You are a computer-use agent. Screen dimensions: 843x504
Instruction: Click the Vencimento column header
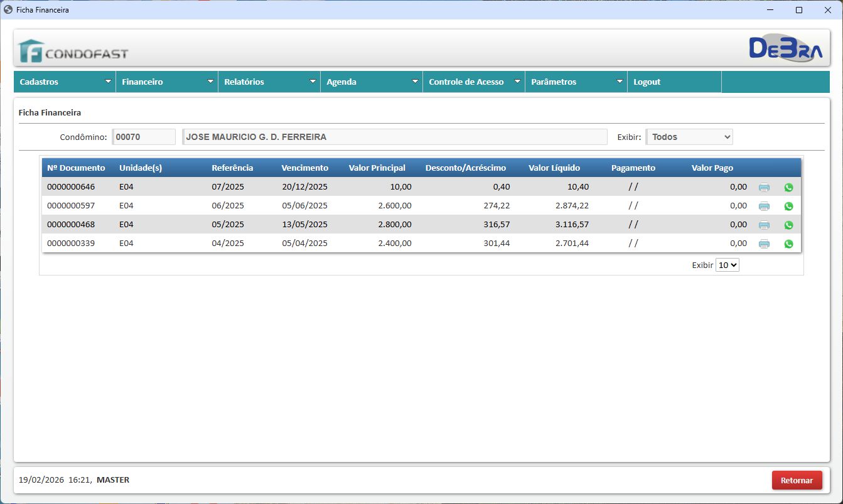tap(304, 168)
